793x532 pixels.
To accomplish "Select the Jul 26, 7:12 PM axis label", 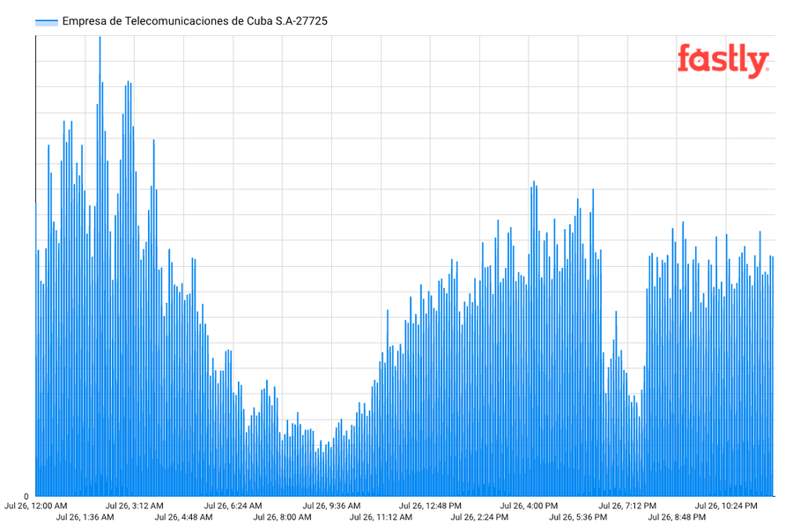I will pyautogui.click(x=627, y=506).
